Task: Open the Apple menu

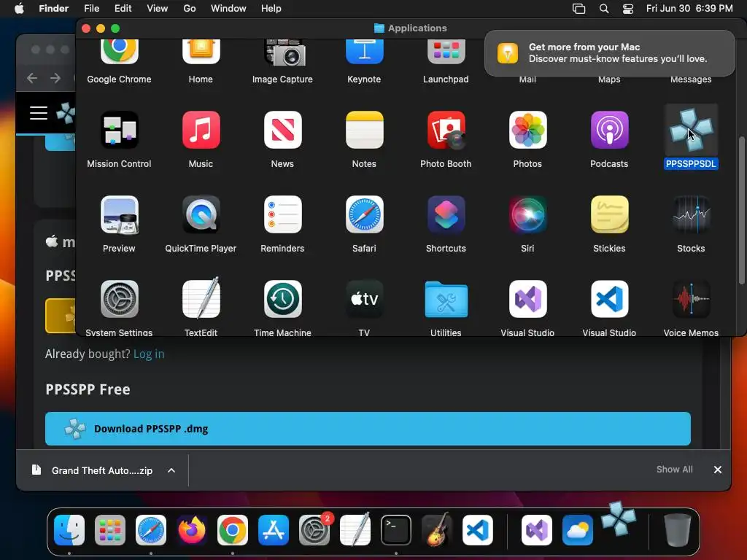Action: point(19,8)
